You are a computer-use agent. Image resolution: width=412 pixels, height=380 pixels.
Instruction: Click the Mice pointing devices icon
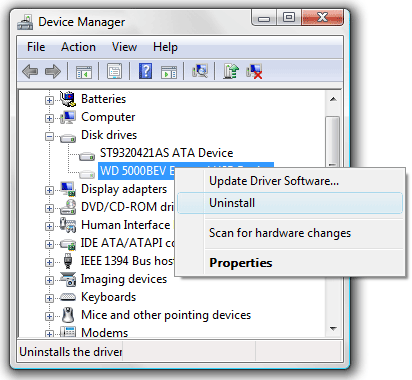68,315
